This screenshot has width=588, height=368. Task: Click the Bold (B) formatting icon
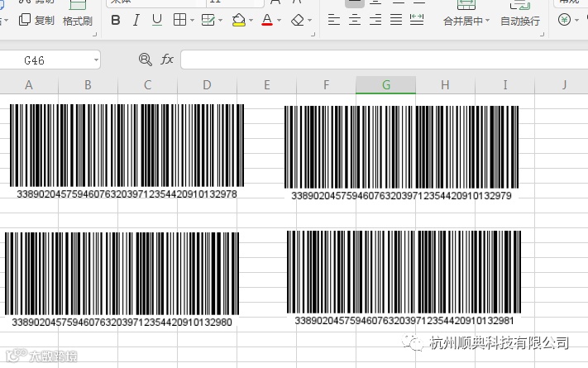click(x=116, y=20)
